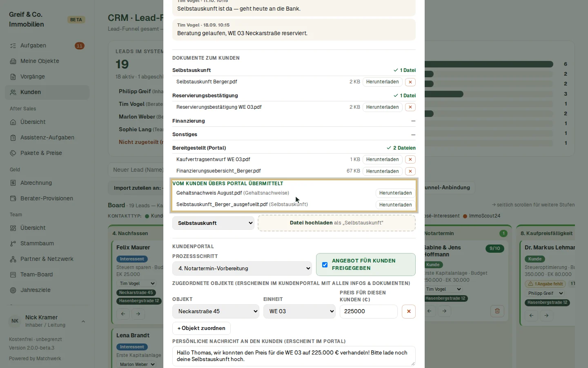Click the Berater-Provisionen wallet icon
The image size is (588, 368).
[13, 199]
